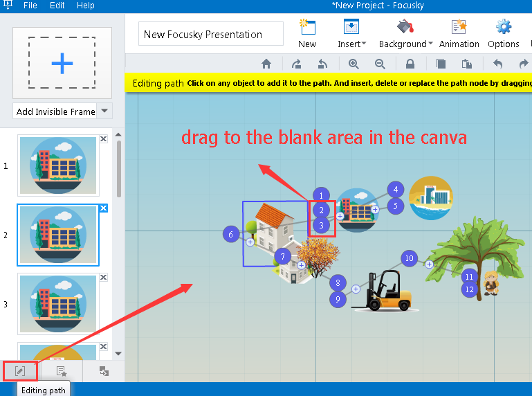Open the Insert dropdown
Image resolution: width=532 pixels, height=396 pixels.
pos(351,33)
